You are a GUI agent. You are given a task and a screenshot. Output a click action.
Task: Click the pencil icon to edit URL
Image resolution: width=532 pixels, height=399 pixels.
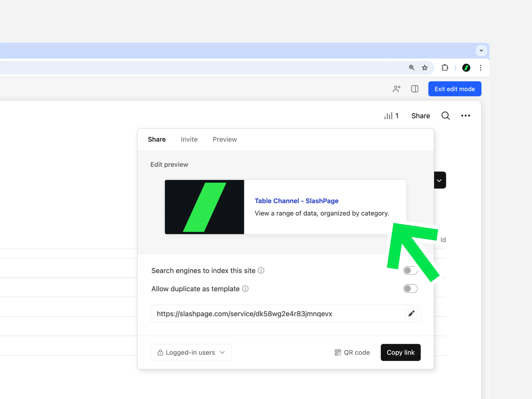click(411, 313)
